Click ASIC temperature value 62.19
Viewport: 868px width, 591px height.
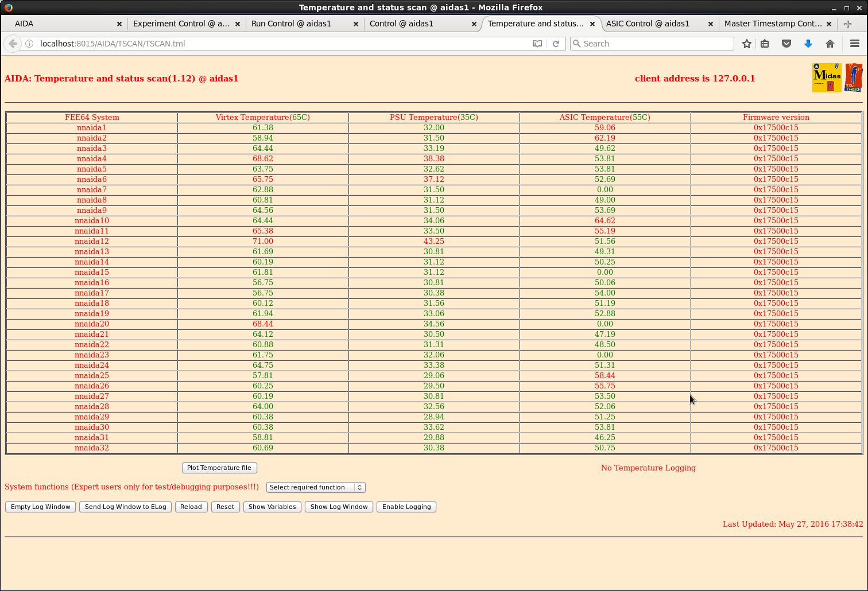[605, 138]
